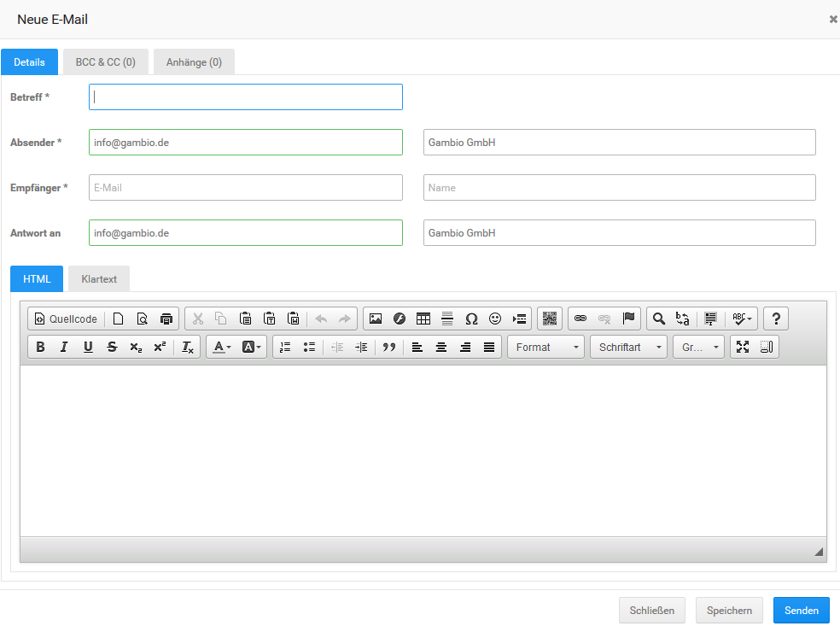Maximize the editor with fullscreen icon

743,347
